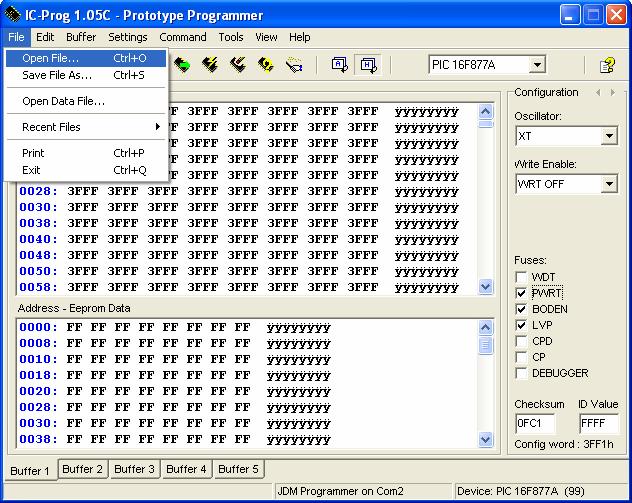Open the Smartcard wizard icon
The image size is (632, 503).
point(294,64)
